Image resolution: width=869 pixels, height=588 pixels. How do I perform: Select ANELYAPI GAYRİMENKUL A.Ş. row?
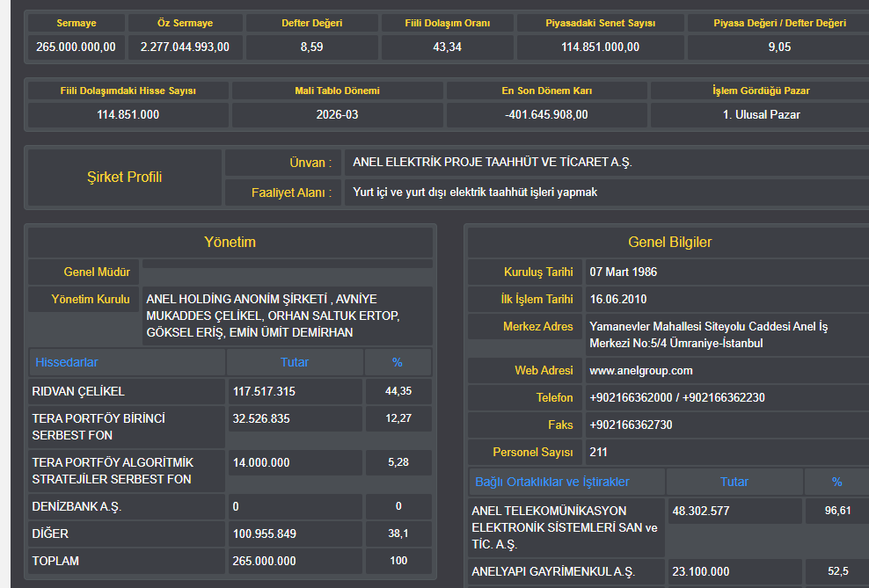point(566,572)
